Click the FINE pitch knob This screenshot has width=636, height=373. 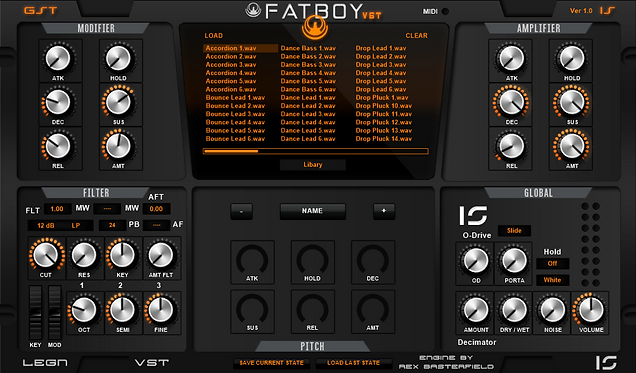[x=161, y=310]
